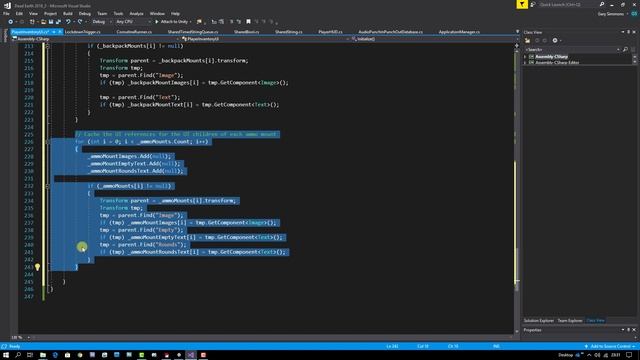Click the Open File folder icon
The width and height of the screenshot is (640, 360).
click(x=43, y=22)
